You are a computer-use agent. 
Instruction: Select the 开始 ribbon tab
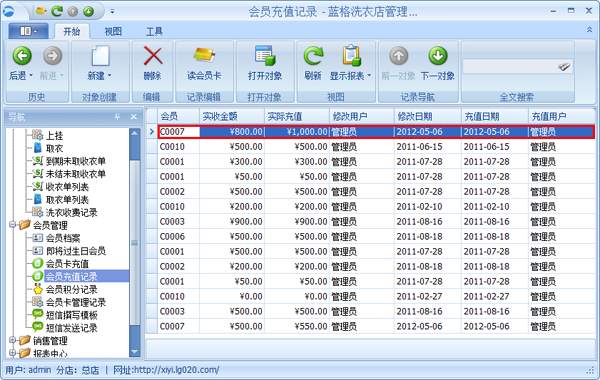72,31
